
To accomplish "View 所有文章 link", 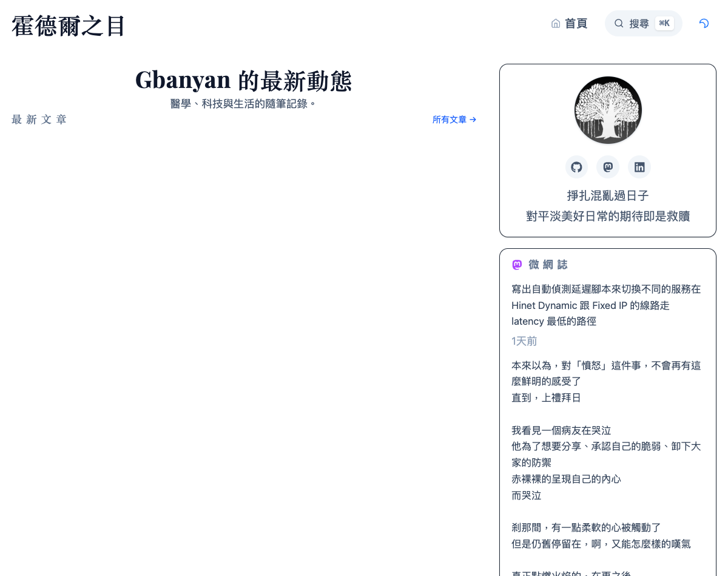I will coord(450,120).
